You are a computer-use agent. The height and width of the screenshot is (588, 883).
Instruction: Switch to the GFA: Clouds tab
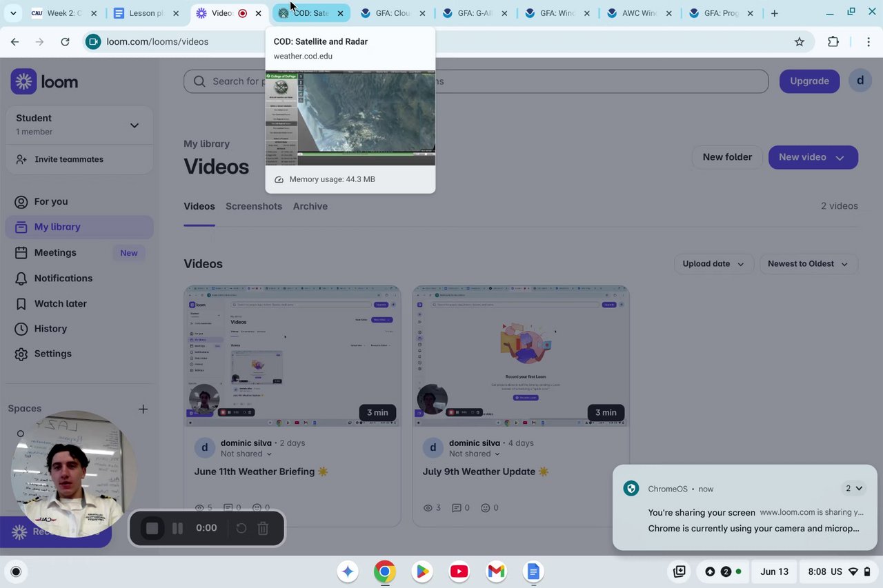click(x=393, y=13)
